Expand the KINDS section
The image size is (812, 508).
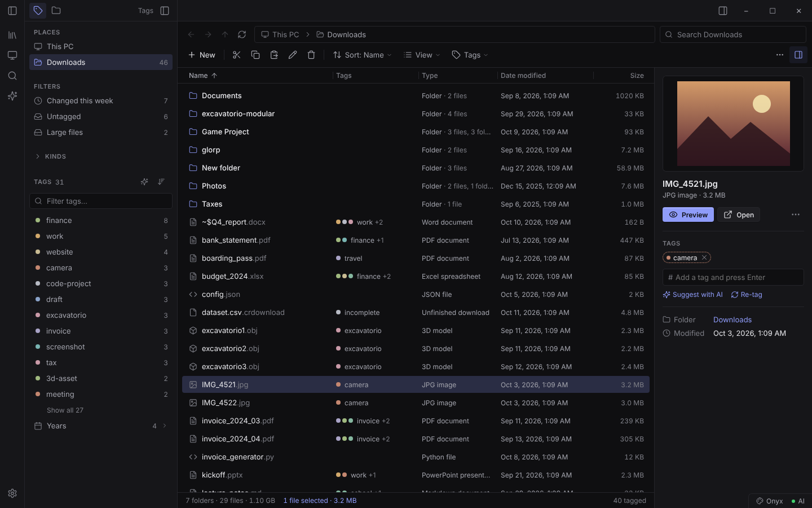(50, 156)
